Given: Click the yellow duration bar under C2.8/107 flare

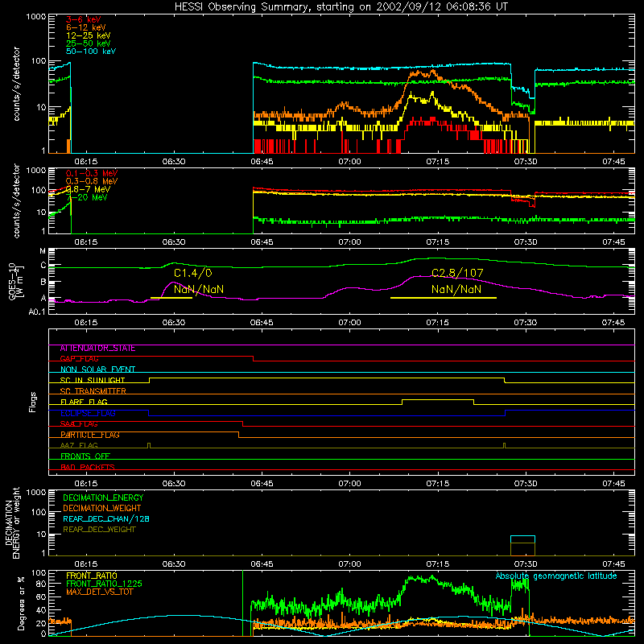Looking at the screenshot, I should pyautogui.click(x=444, y=298).
